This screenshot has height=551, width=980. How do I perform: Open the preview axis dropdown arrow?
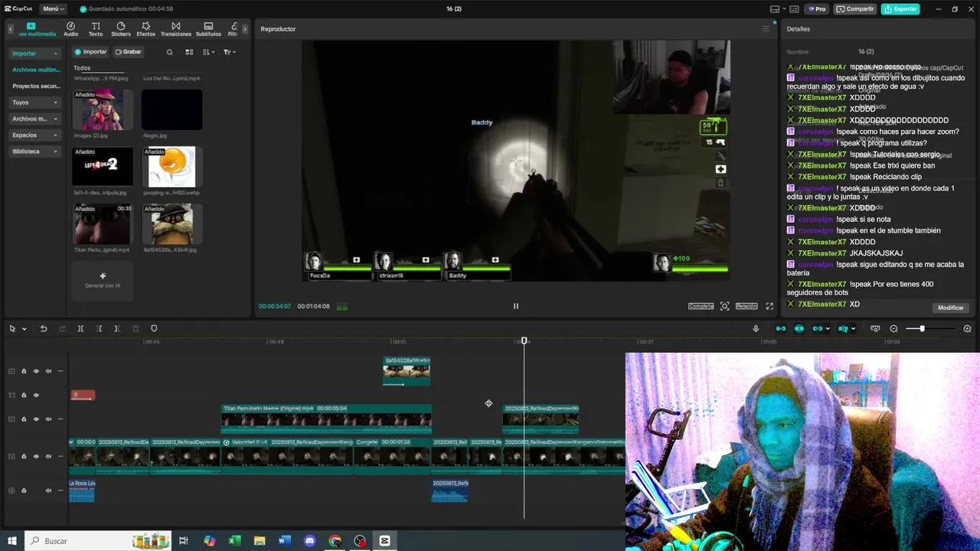853,329
